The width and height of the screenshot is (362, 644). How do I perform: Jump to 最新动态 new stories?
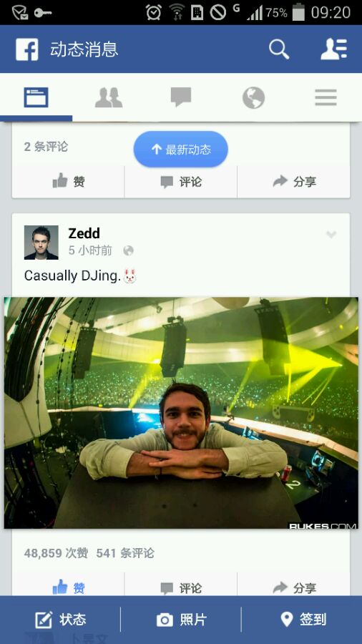pos(180,149)
